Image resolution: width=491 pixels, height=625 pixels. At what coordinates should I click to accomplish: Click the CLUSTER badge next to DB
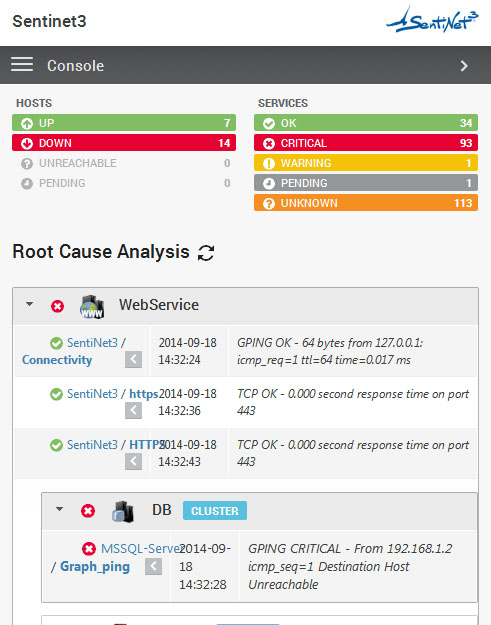pyautogui.click(x=215, y=511)
